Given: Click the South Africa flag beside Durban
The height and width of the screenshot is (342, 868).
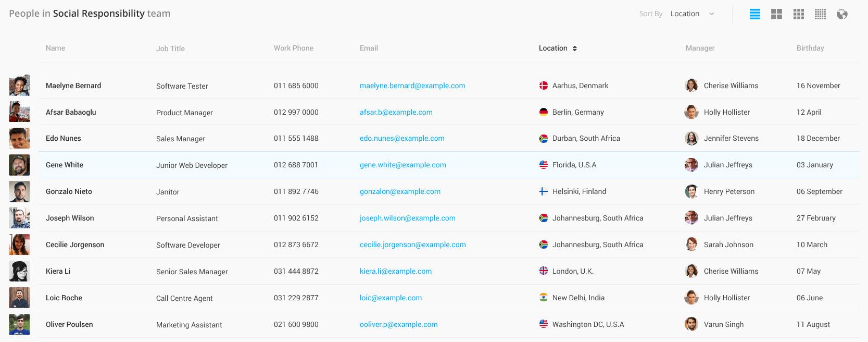Looking at the screenshot, I should tap(544, 138).
